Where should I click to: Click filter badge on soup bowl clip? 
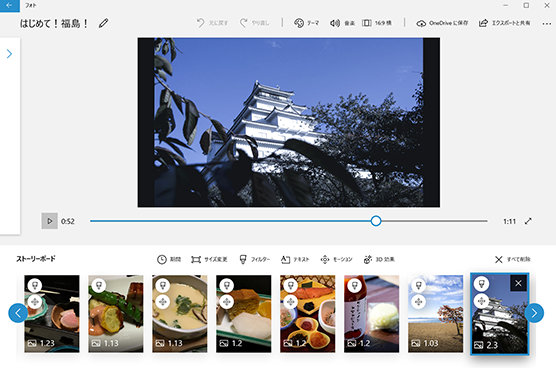click(x=163, y=285)
